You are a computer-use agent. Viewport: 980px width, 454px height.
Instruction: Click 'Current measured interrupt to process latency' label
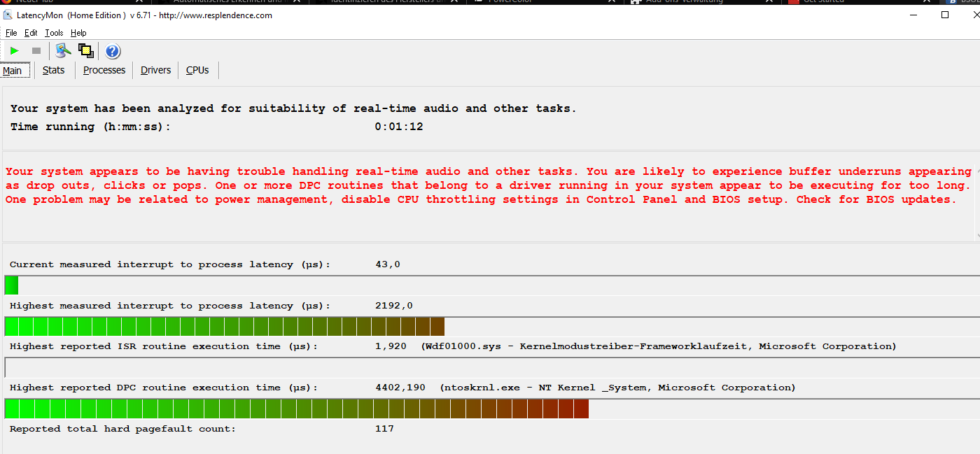click(169, 264)
